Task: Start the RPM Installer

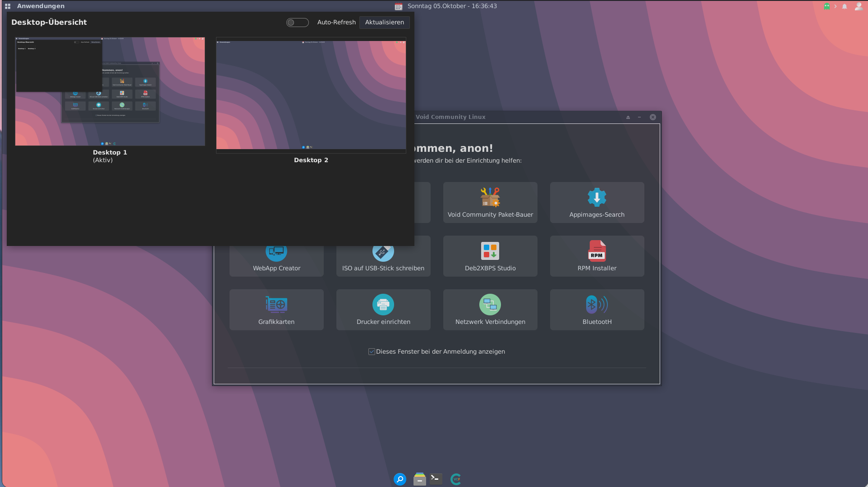Action: point(597,256)
